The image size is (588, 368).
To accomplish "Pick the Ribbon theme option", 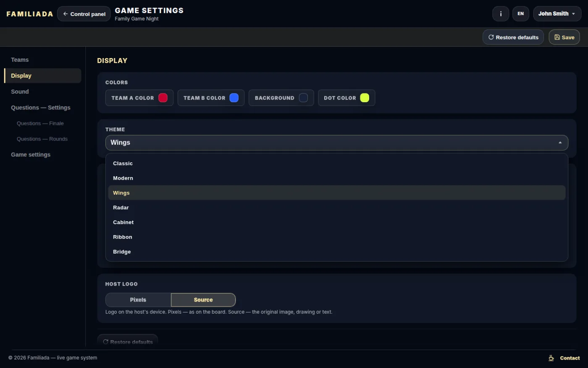I will 336,237.
